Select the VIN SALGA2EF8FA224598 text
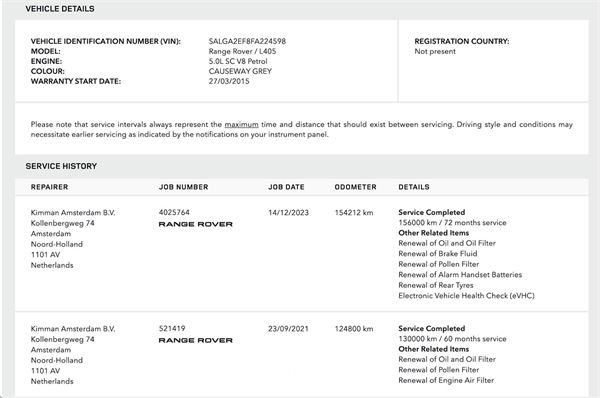Viewport: 600px width, 398px height. coord(247,41)
